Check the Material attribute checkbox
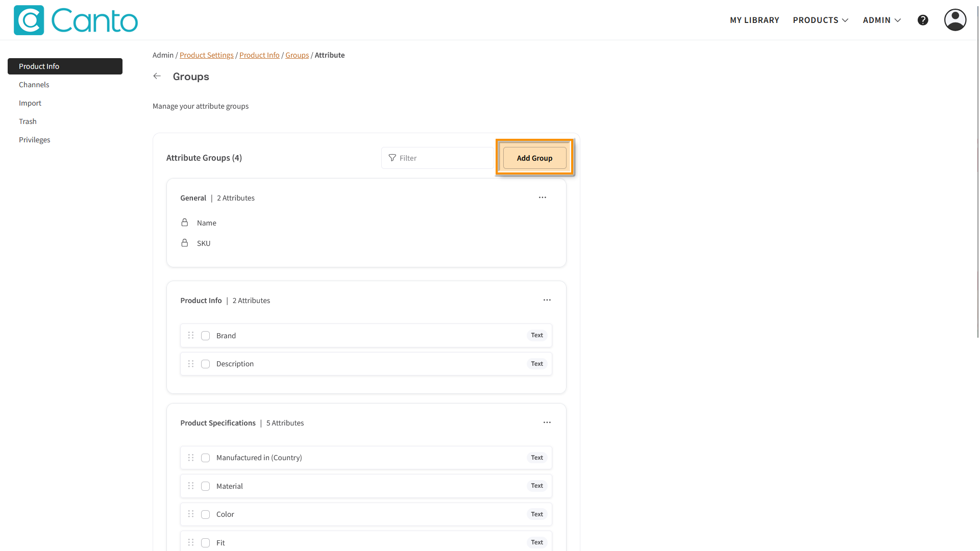The image size is (980, 551). coord(205,486)
